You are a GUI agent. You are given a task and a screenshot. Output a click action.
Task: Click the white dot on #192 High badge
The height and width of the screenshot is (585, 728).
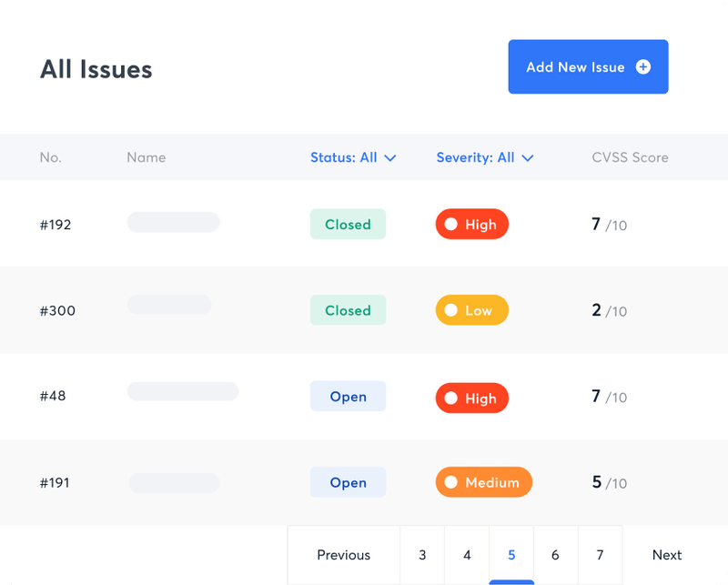point(450,225)
